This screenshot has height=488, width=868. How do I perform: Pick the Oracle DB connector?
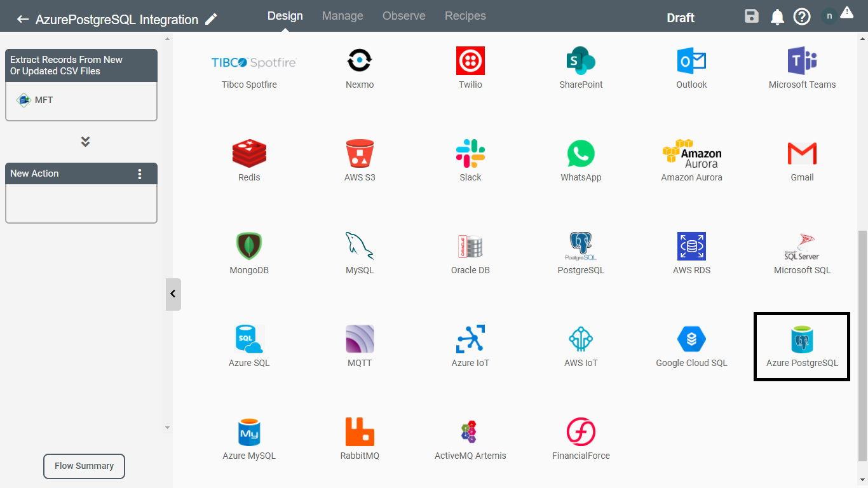[x=470, y=253]
